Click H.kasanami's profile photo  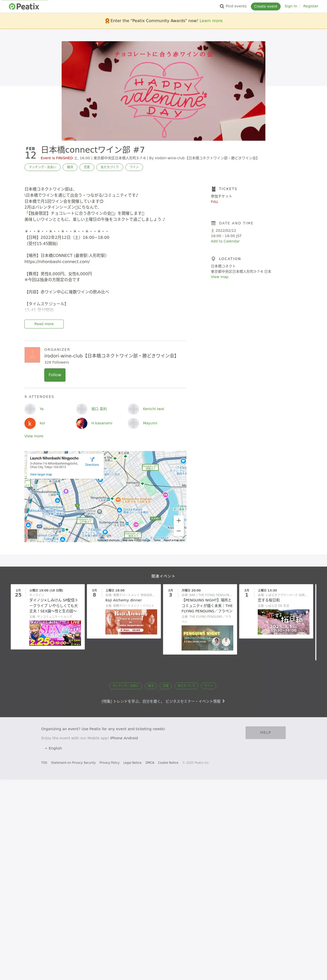82,423
